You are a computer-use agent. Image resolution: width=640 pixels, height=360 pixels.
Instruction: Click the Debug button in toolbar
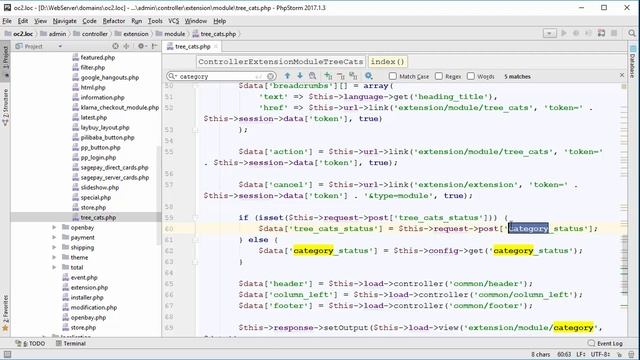pos(576,33)
